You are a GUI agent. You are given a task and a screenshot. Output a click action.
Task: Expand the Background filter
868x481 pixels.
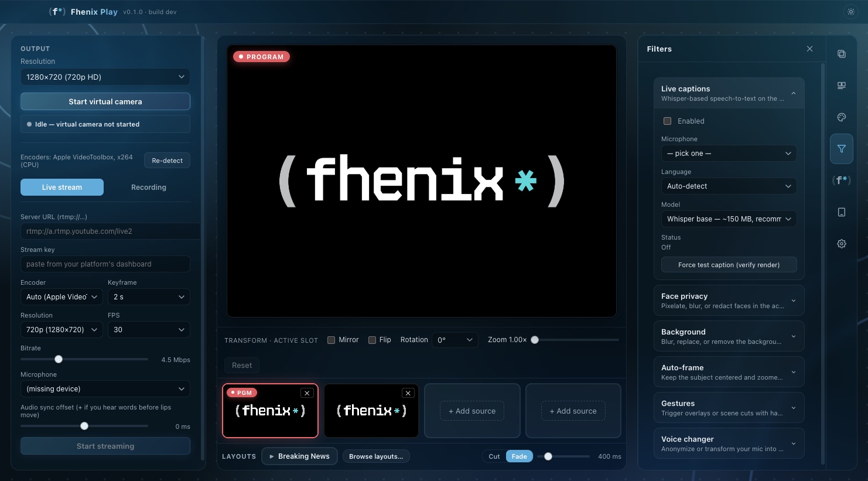point(729,336)
